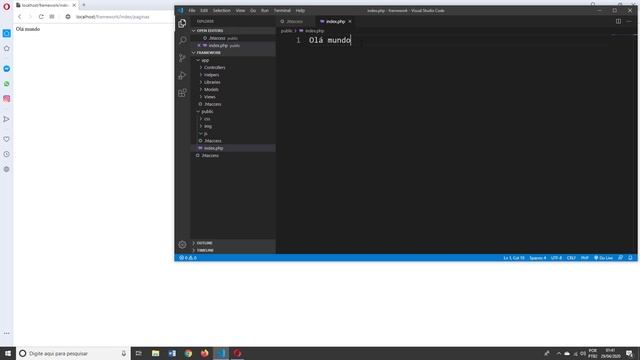Click the taskbar search box 'Digite aqui para pesquisar'

(x=73, y=353)
